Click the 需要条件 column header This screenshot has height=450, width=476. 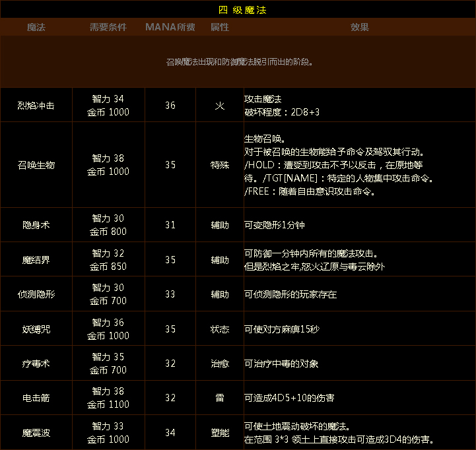click(108, 27)
